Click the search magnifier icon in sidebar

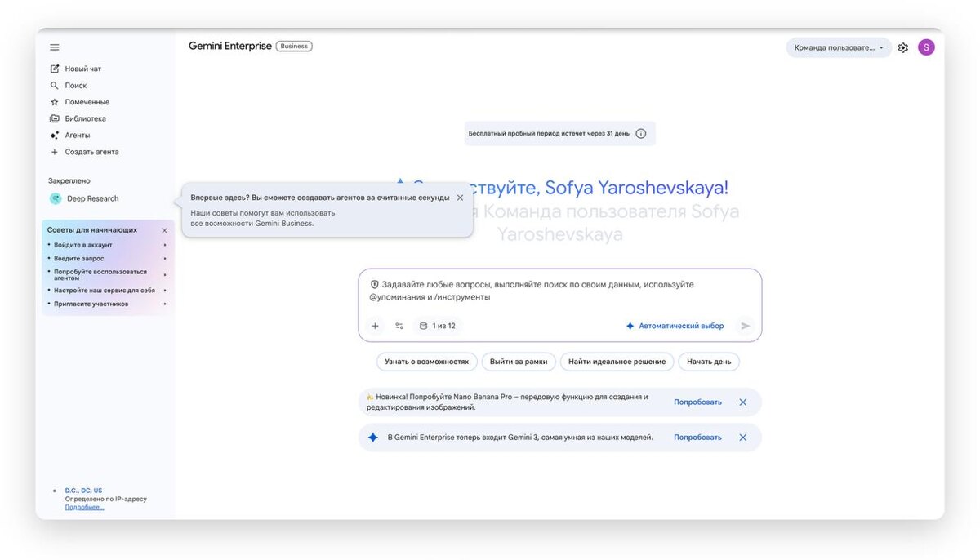pyautogui.click(x=55, y=86)
